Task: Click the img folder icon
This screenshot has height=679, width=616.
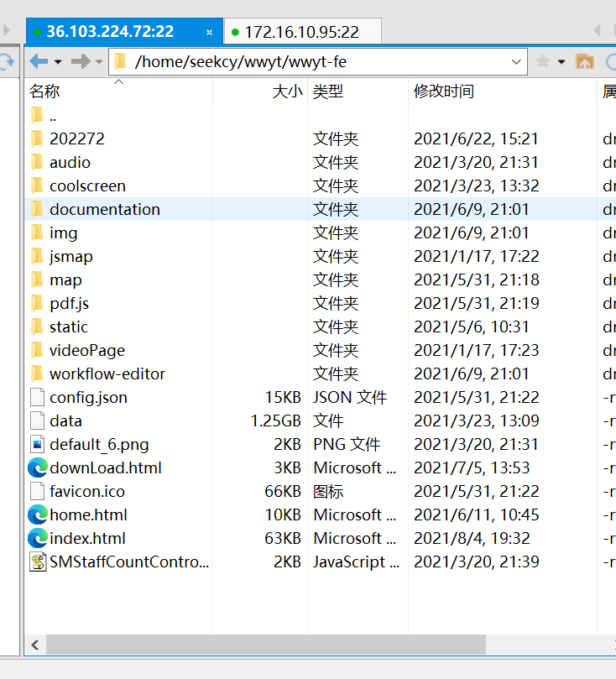Action: 37,233
